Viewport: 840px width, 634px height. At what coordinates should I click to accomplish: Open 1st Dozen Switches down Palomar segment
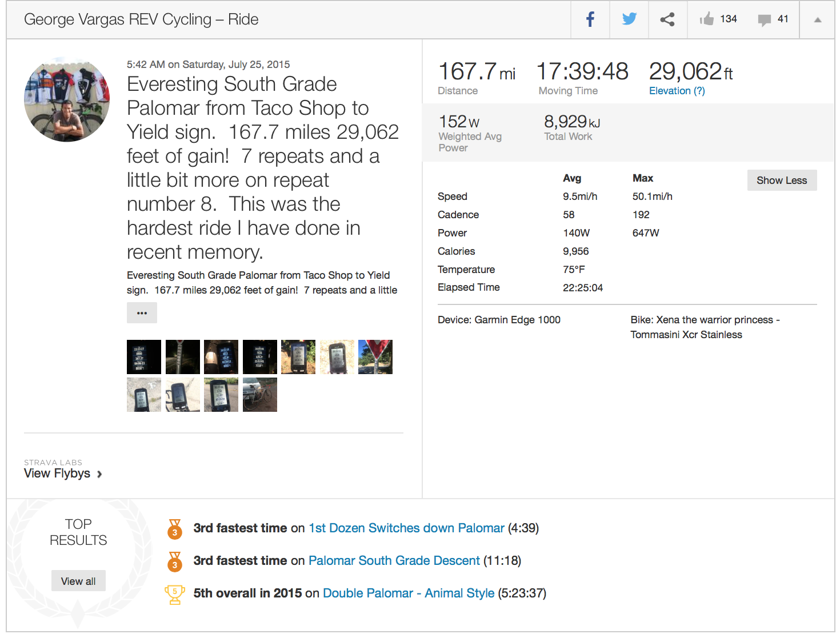pyautogui.click(x=406, y=528)
